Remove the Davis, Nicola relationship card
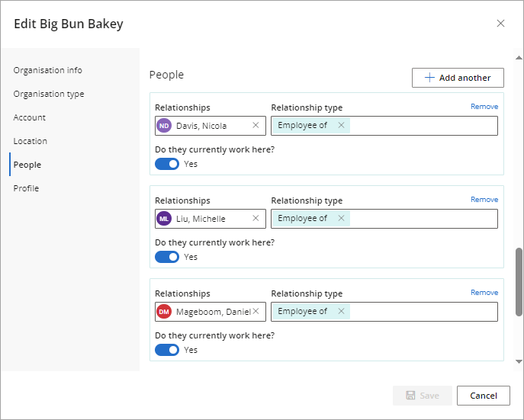524x420 pixels. tap(484, 107)
